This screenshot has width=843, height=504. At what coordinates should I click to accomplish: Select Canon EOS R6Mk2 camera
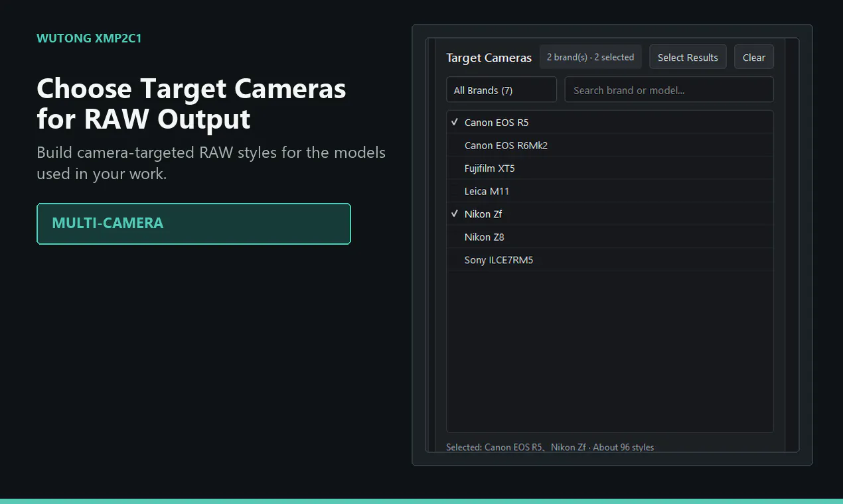click(610, 145)
